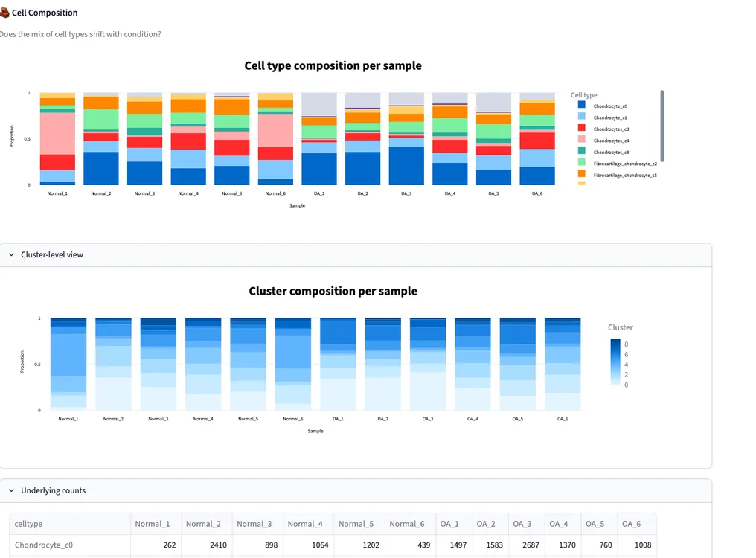Click the "Cell Composition" heading text
Viewport: 756px width, 558px height.
point(45,13)
